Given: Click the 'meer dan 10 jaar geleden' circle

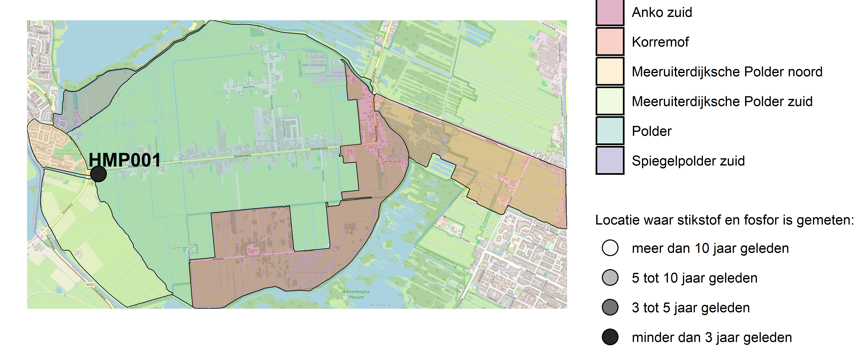Looking at the screenshot, I should pyautogui.click(x=610, y=248).
